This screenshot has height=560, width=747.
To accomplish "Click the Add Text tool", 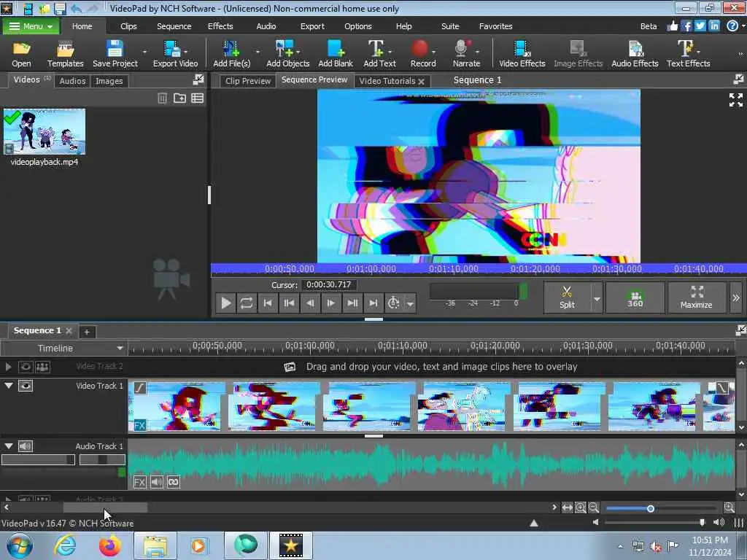I will [379, 54].
